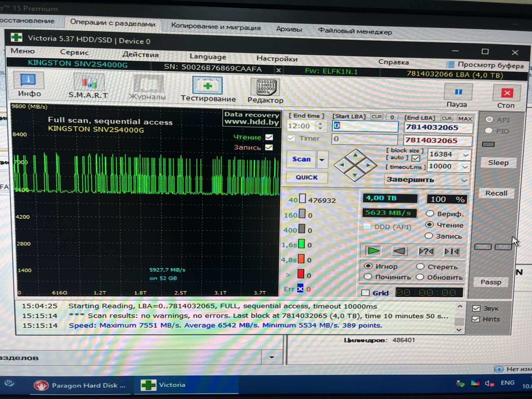Select the API radio button
Screen dimensions: 532x399
tap(489, 120)
